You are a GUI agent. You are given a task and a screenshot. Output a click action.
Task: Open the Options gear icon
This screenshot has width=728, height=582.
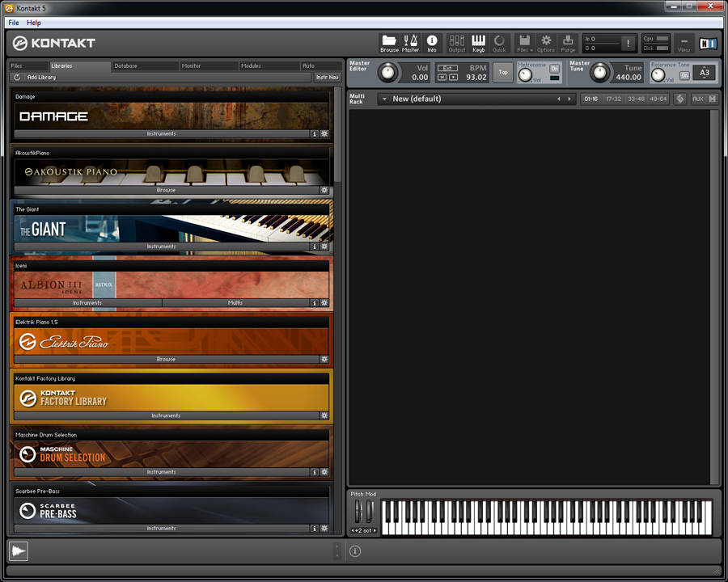[x=546, y=42]
